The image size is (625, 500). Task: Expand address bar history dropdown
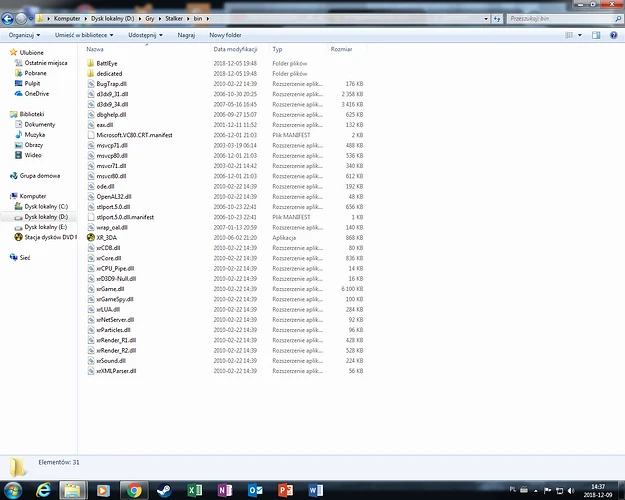[x=486, y=19]
